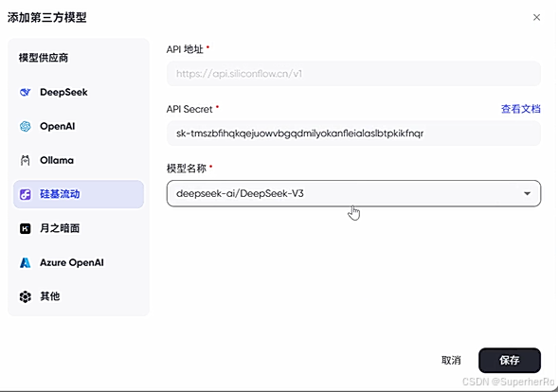Viewport: 558px width, 392px height.
Task: Select DeepSeek as model provider
Action: coord(79,93)
